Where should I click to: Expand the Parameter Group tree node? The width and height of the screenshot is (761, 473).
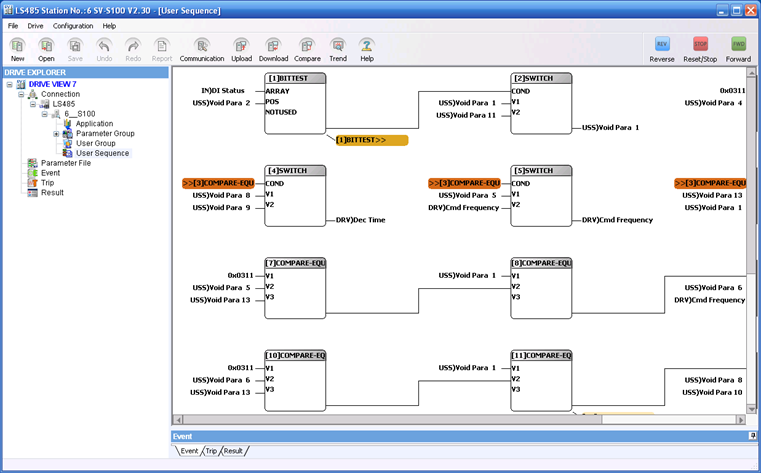(x=56, y=134)
